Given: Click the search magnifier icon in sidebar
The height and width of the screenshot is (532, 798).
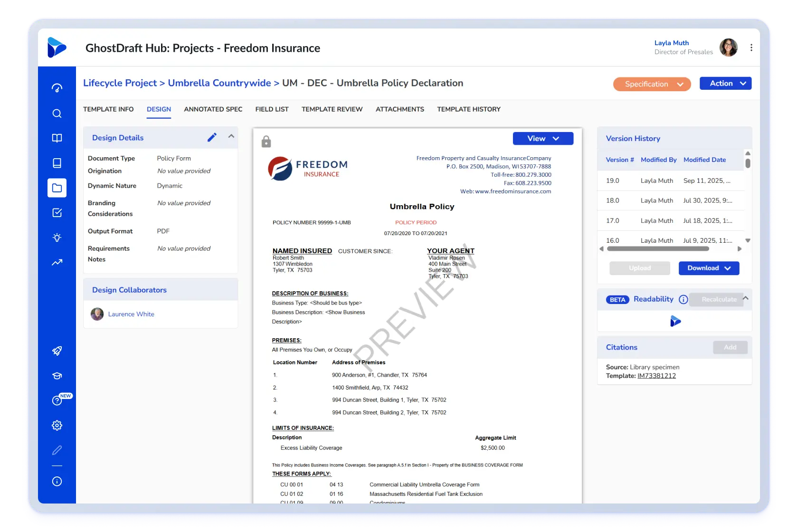Looking at the screenshot, I should tap(57, 114).
